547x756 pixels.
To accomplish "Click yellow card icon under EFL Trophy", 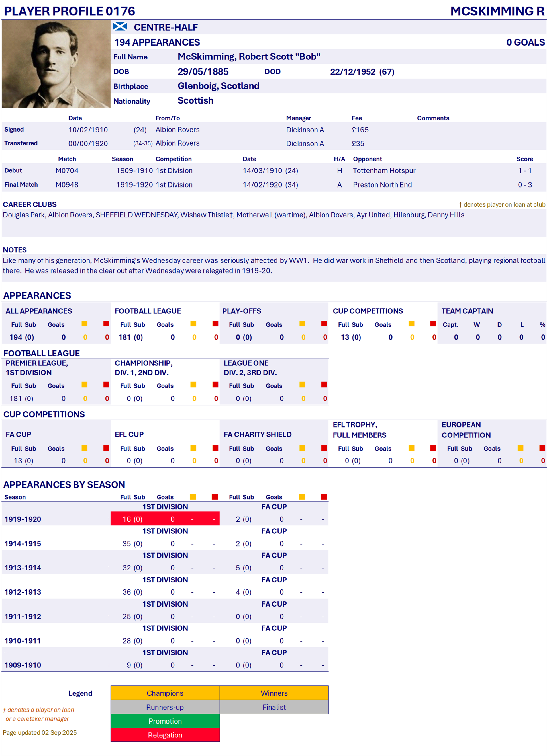I will pos(411,448).
